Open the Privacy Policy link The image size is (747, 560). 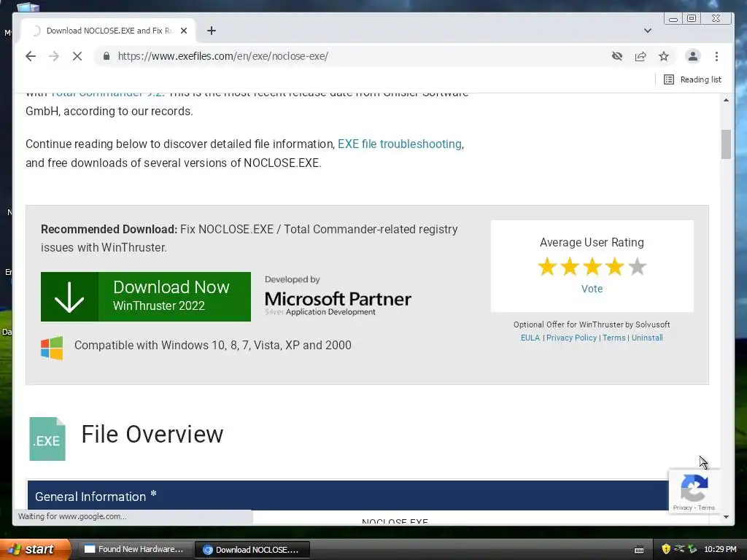click(571, 338)
